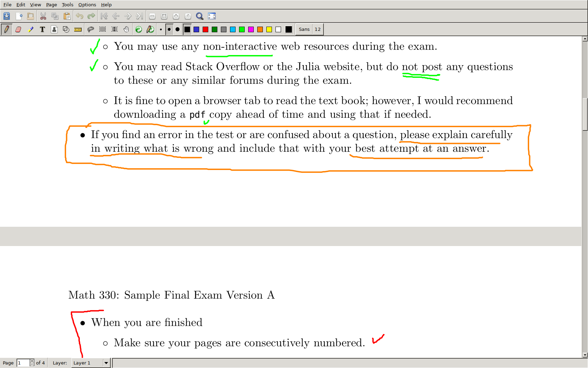Click the Save file icon
Image resolution: width=588 pixels, height=368 pixels.
tap(7, 16)
